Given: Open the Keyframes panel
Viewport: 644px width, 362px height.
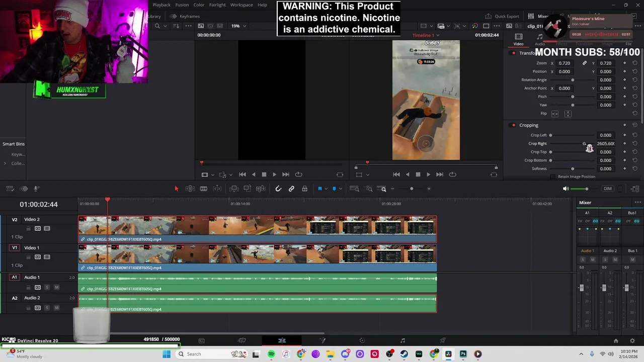Looking at the screenshot, I should click(186, 16).
